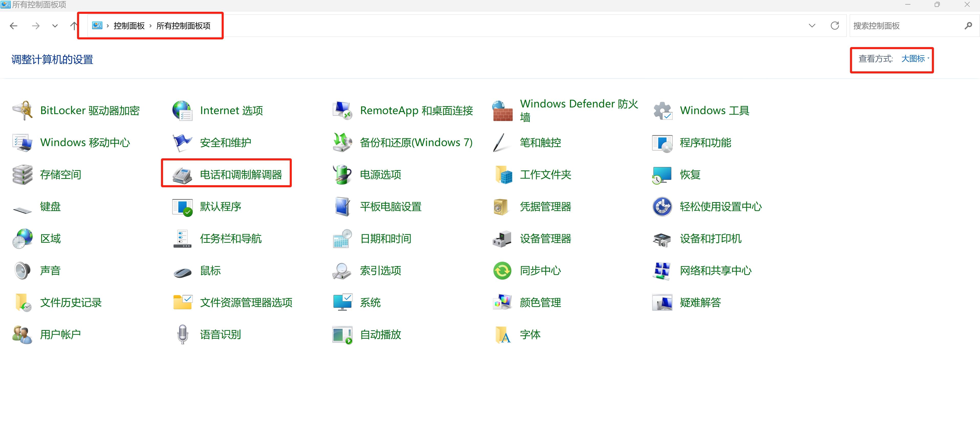Open the recent locations dropdown arrow
Viewport: 980px width, 439px height.
click(55, 26)
